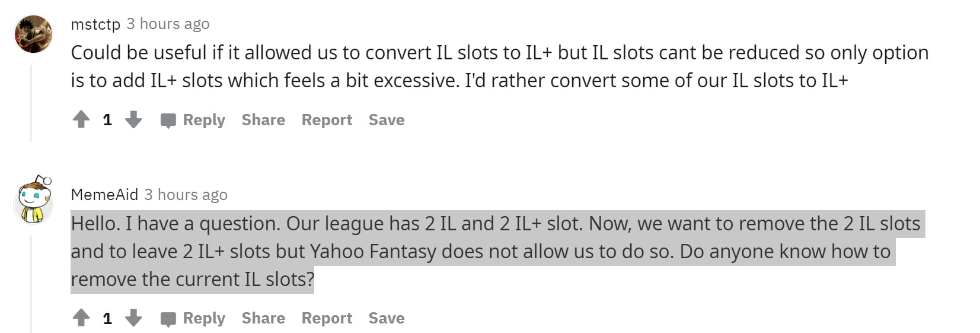The width and height of the screenshot is (980, 333).
Task: Open mstctp's user profile link
Action: pyautogui.click(x=95, y=24)
